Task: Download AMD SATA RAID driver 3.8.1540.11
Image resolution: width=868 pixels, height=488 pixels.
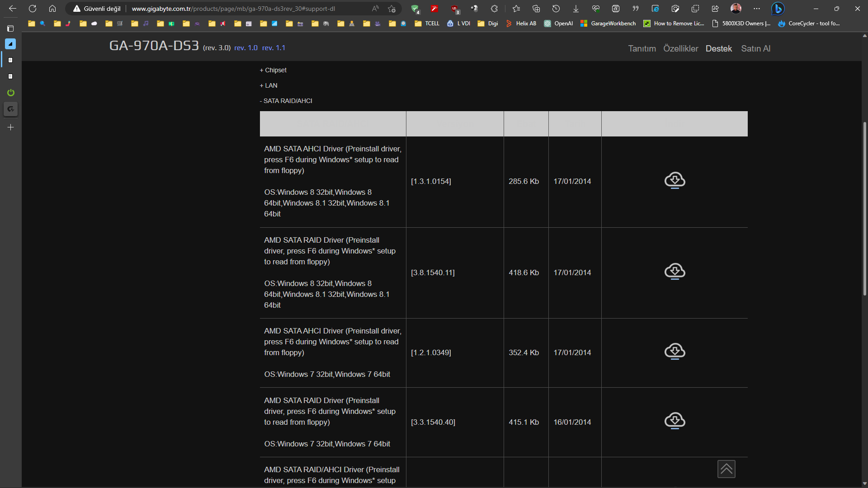Action: [675, 272]
